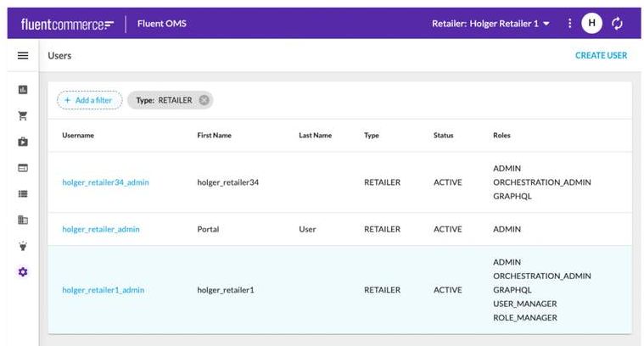Open the H user avatar menu
This screenshot has width=644, height=346.
coord(591,24)
